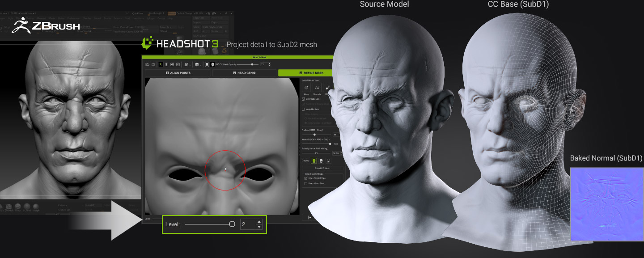Click QuickSave in the ZBrush window
The width and height of the screenshot is (644, 258).
point(138,13)
